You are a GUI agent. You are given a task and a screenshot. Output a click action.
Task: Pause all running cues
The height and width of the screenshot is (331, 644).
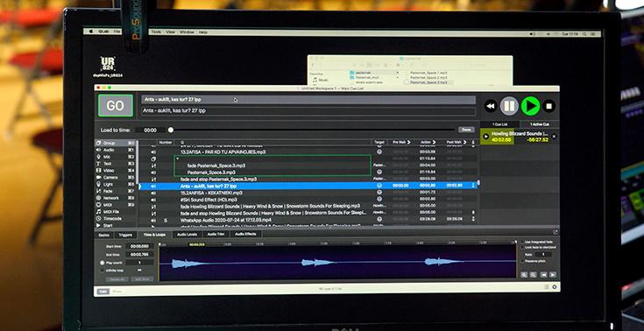click(x=509, y=106)
